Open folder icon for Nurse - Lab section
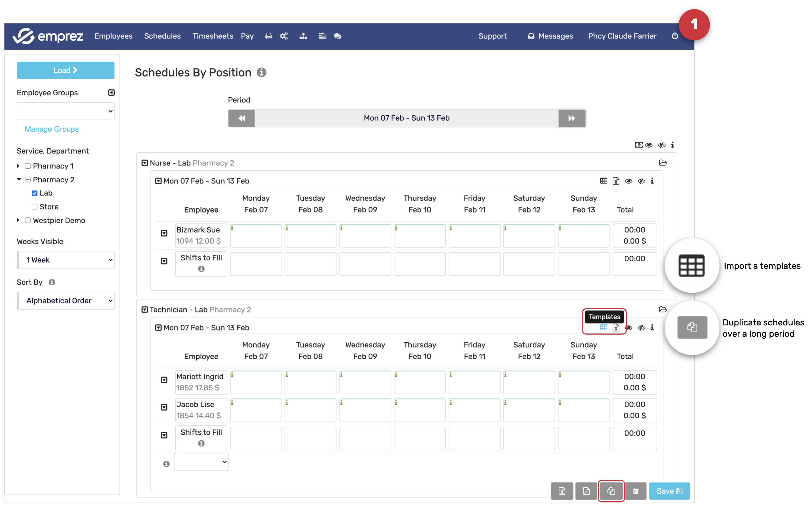Screen dimensions: 812x507 (663, 163)
